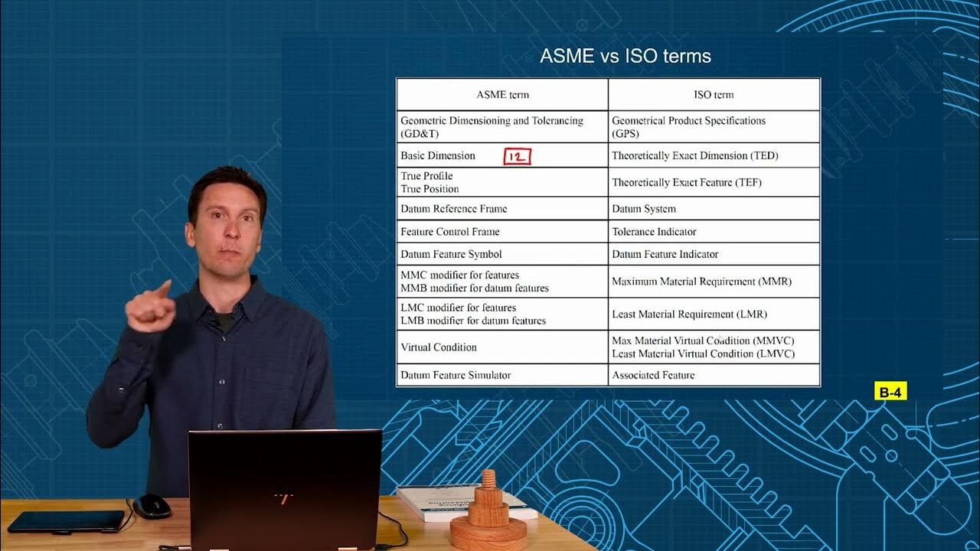
Task: Click the yellow 'B-4' page label
Action: click(890, 392)
